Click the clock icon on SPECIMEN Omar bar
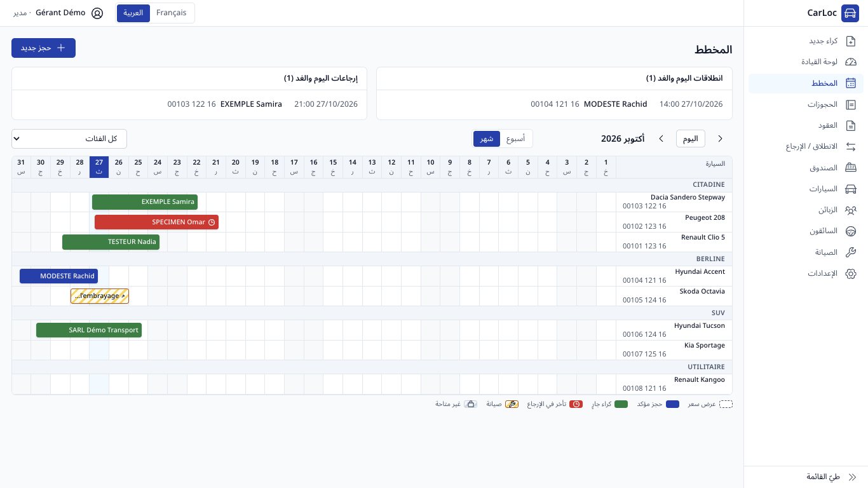The height and width of the screenshot is (488, 868). [x=212, y=222]
